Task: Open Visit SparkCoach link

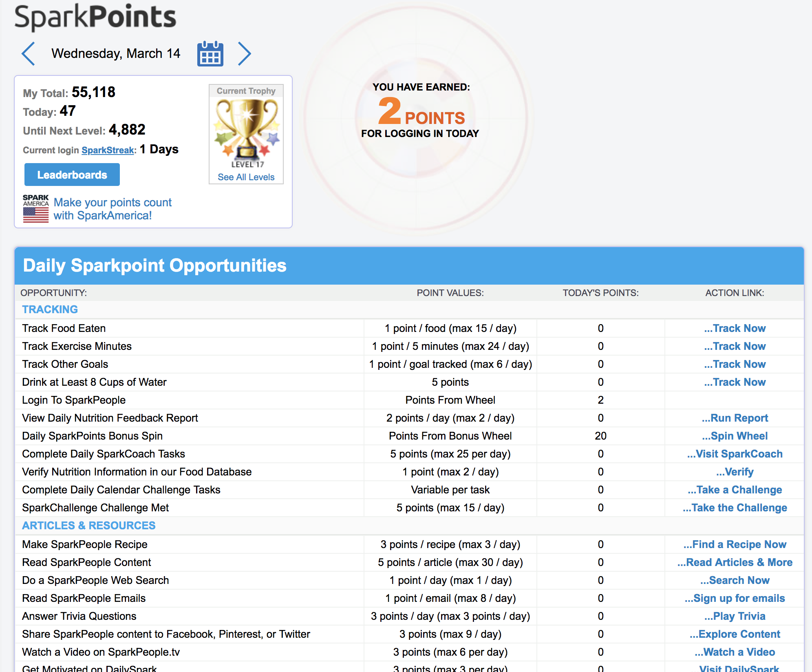Action: (735, 454)
